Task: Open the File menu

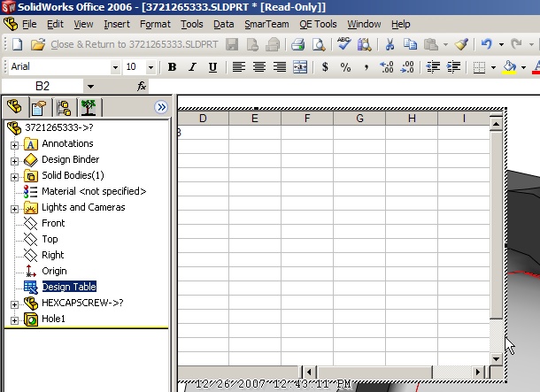Action: coord(29,24)
